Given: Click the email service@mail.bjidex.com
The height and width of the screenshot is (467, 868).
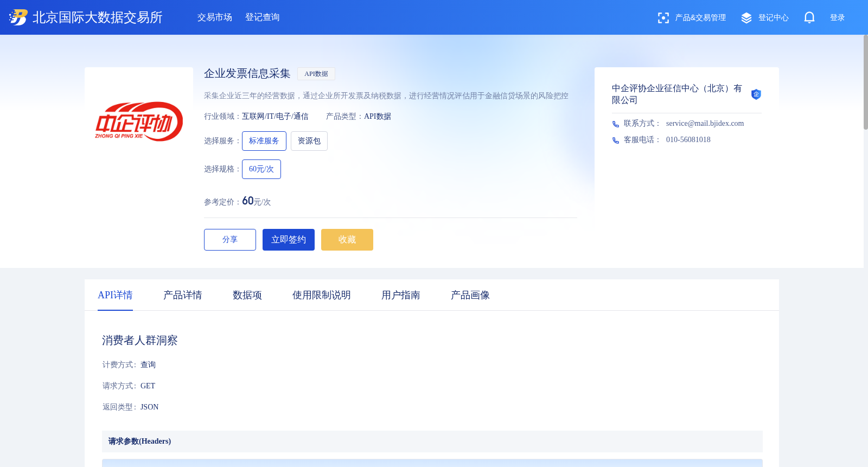Looking at the screenshot, I should click(x=705, y=124).
